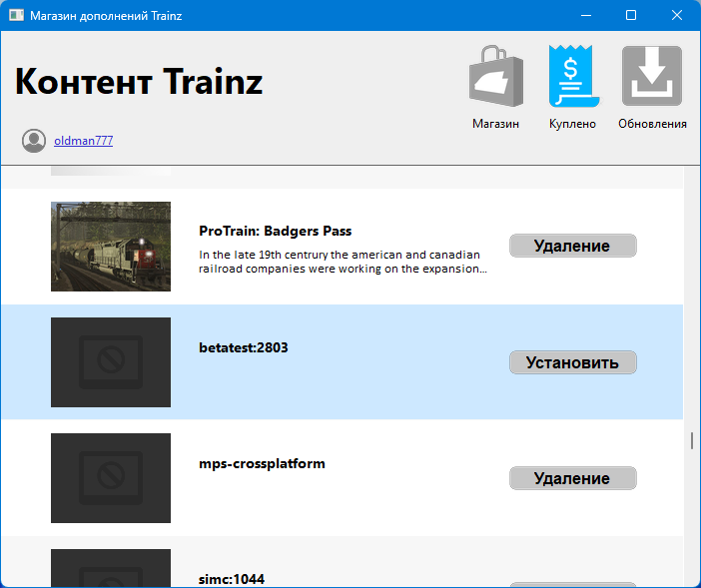
Task: Minimize the Магазин дополнений Trainz window
Action: (586, 15)
